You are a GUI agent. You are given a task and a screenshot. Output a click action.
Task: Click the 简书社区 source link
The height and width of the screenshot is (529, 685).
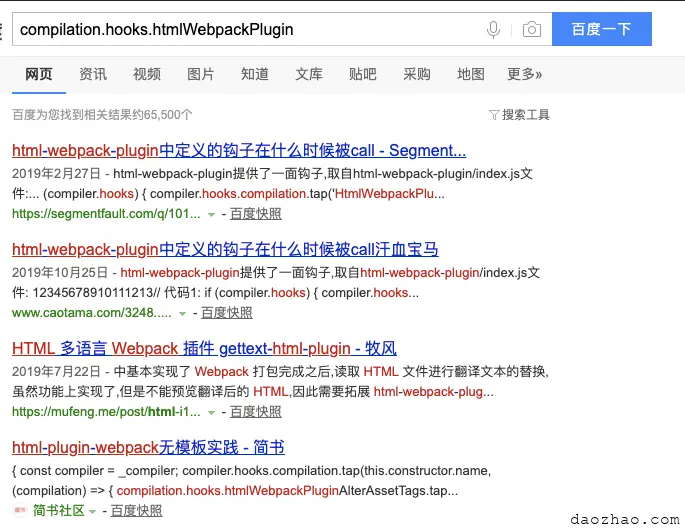(x=59, y=510)
